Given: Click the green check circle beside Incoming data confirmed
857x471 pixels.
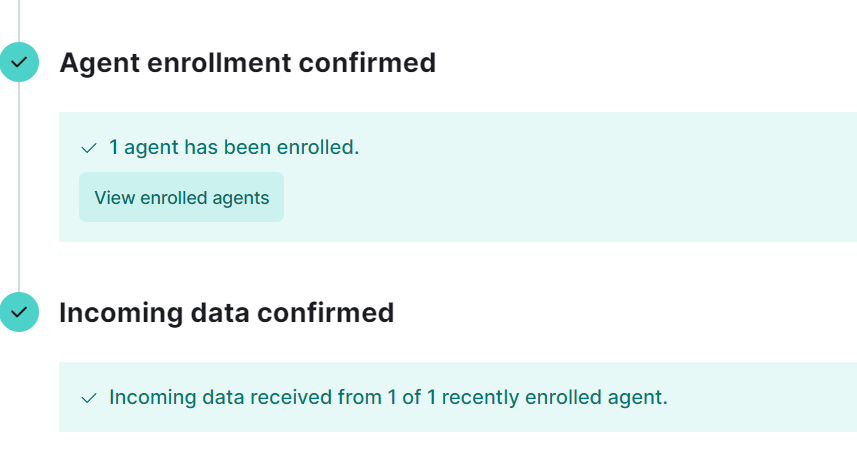Looking at the screenshot, I should click(x=19, y=312).
